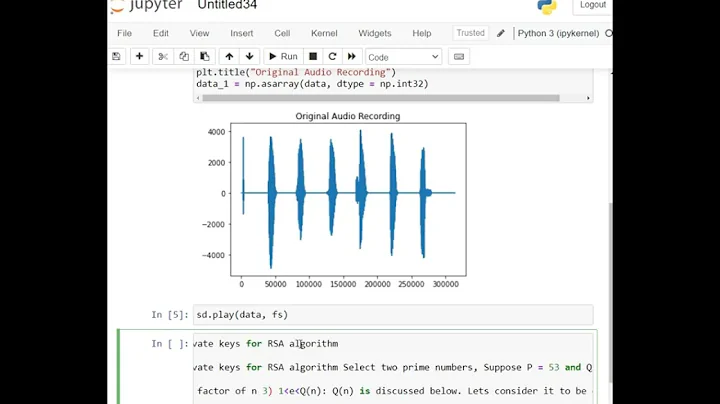Open the Kernel menu
The height and width of the screenshot is (404, 720).
point(324,33)
